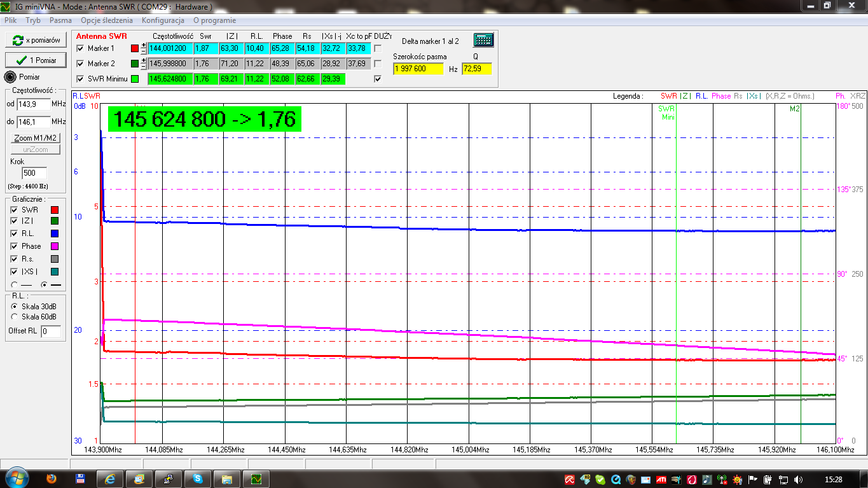
Task: Open Firefox from the taskbar
Action: pyautogui.click(x=52, y=478)
